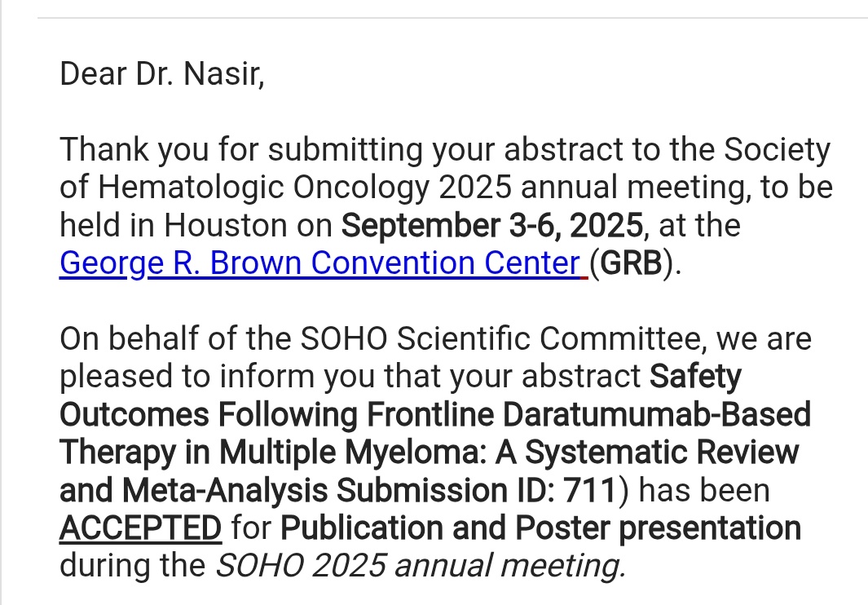868x605 pixels.
Task: Click the italic "SOHO 2025 annual meeting" text
Action: click(421, 566)
